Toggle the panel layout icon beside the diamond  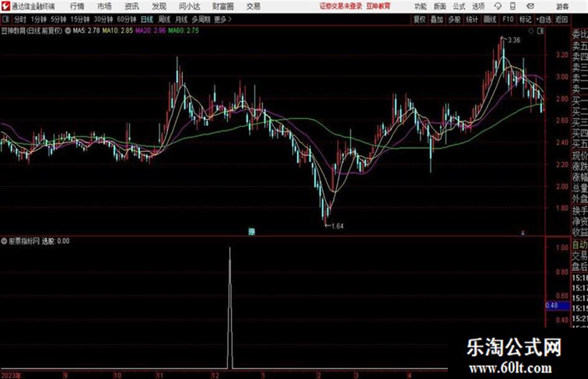[x=540, y=31]
